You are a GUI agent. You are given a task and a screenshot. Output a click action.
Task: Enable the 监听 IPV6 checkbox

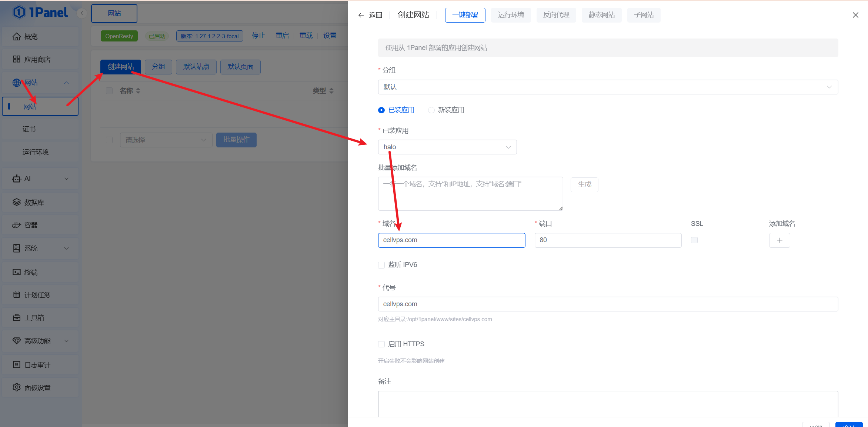381,265
